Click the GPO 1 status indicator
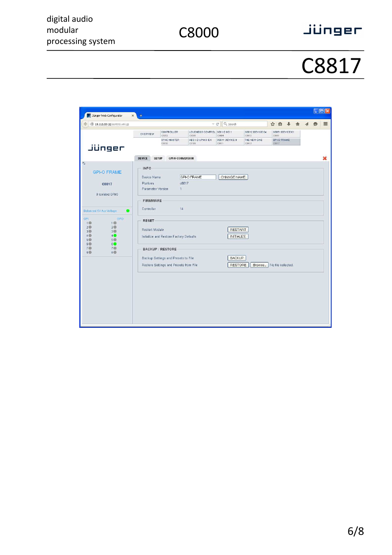This screenshot has height=555, width=392. click(115, 223)
